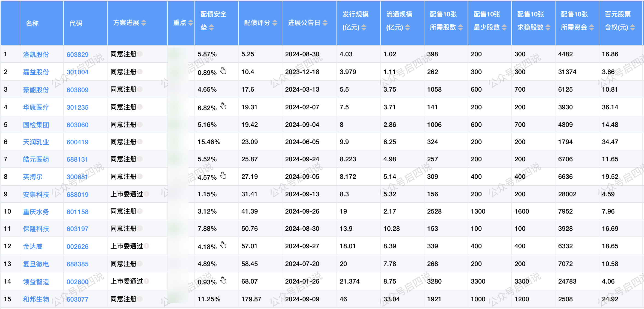The image size is (644, 309).
Task: Click the 688385 code link
Action: [x=77, y=264]
